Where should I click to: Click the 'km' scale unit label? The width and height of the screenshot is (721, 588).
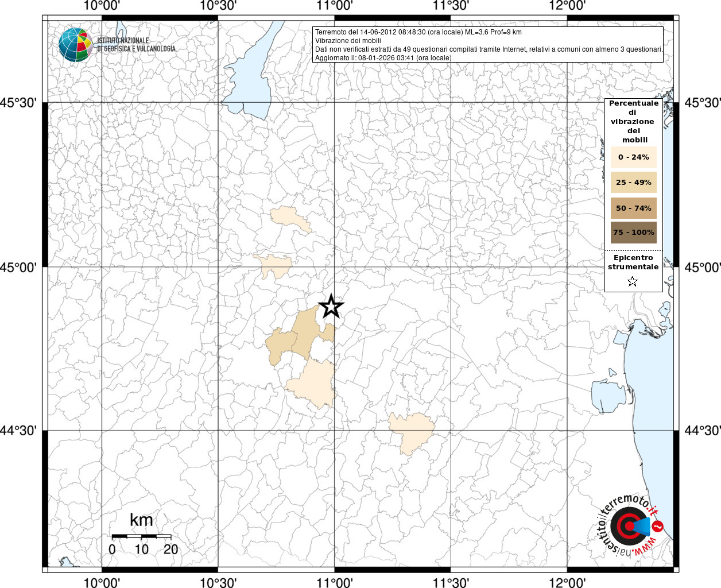(141, 520)
